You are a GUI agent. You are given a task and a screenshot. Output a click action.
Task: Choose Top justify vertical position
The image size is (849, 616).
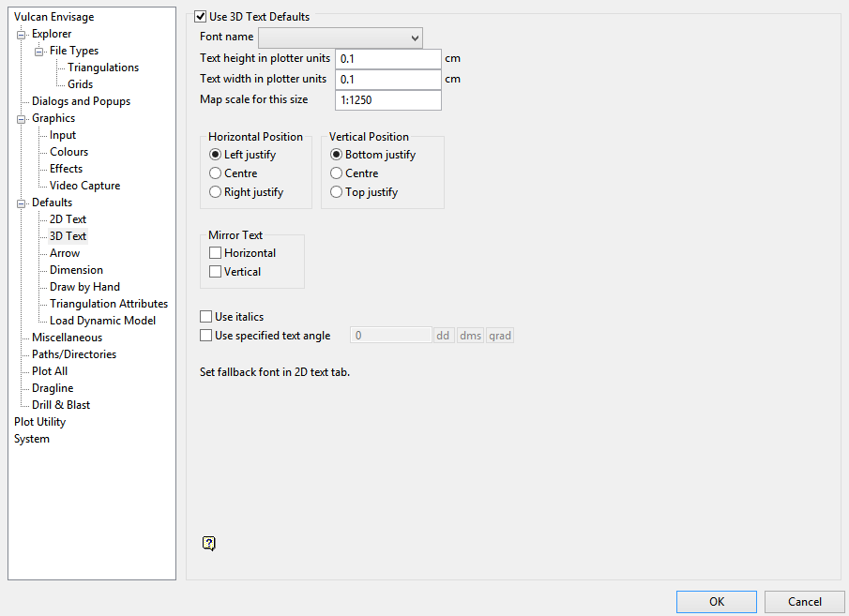[337, 192]
